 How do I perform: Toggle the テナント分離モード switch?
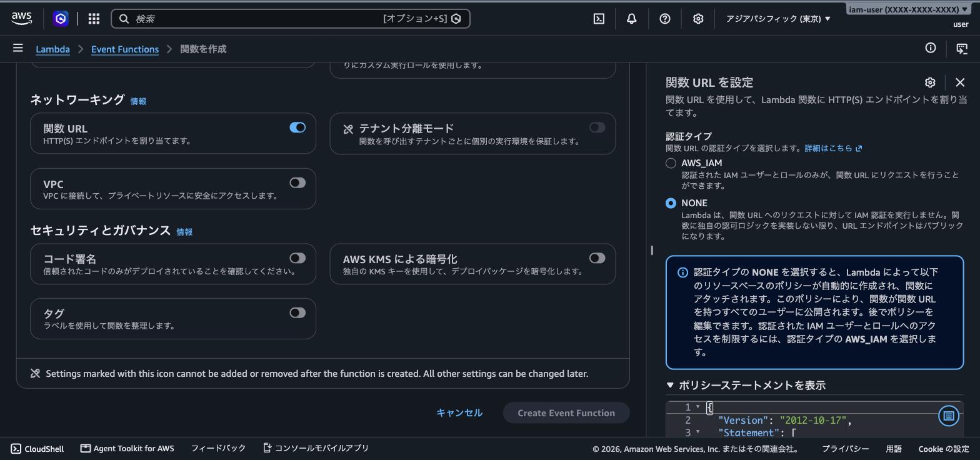(597, 127)
